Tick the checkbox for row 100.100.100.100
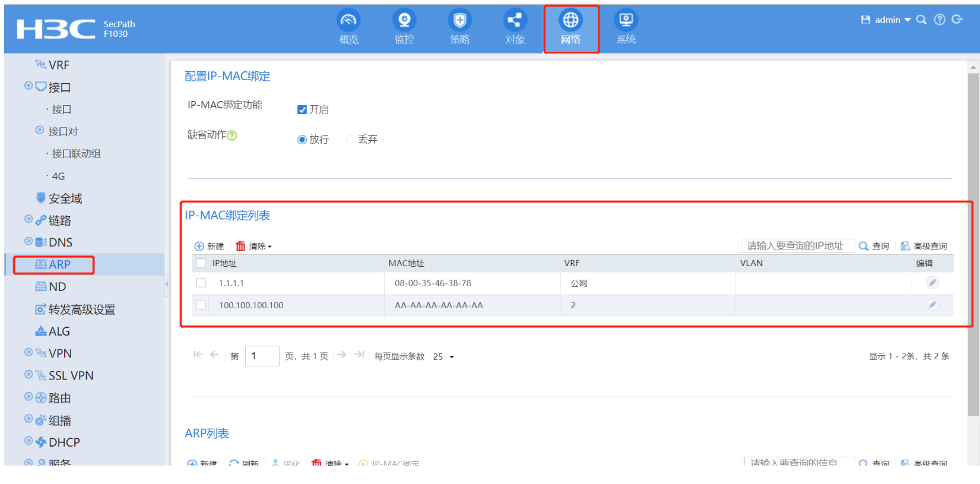This screenshot has height=484, width=980. 201,305
